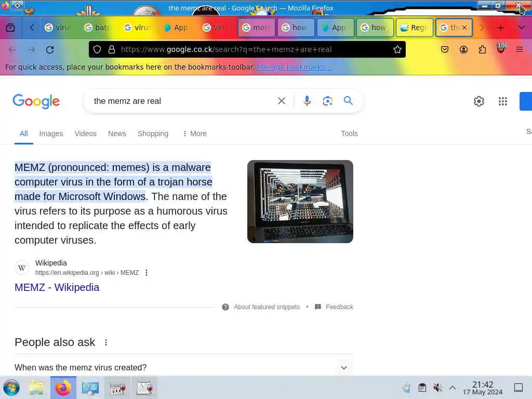Switch to Images results
The width and height of the screenshot is (532, 399).
[51, 134]
